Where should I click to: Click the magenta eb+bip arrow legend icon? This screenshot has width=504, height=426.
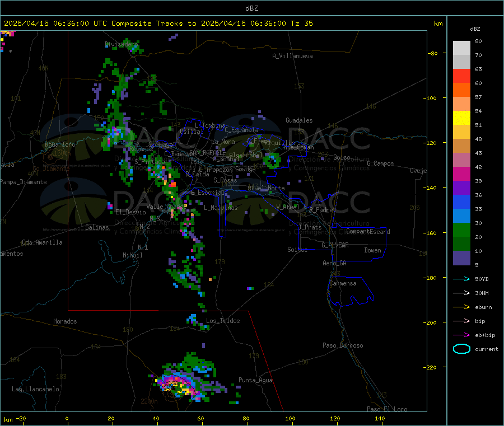coord(461,335)
